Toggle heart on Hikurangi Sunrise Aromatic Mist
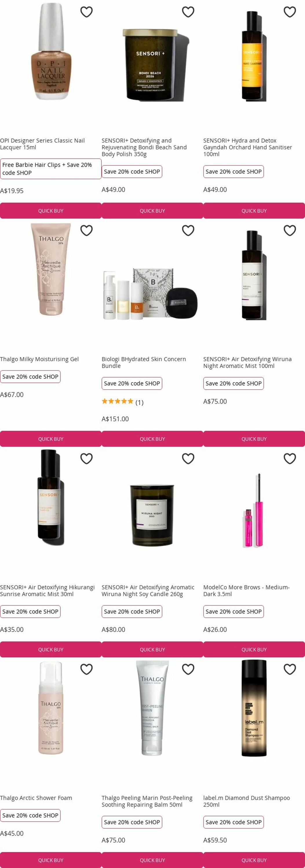 pos(86,459)
